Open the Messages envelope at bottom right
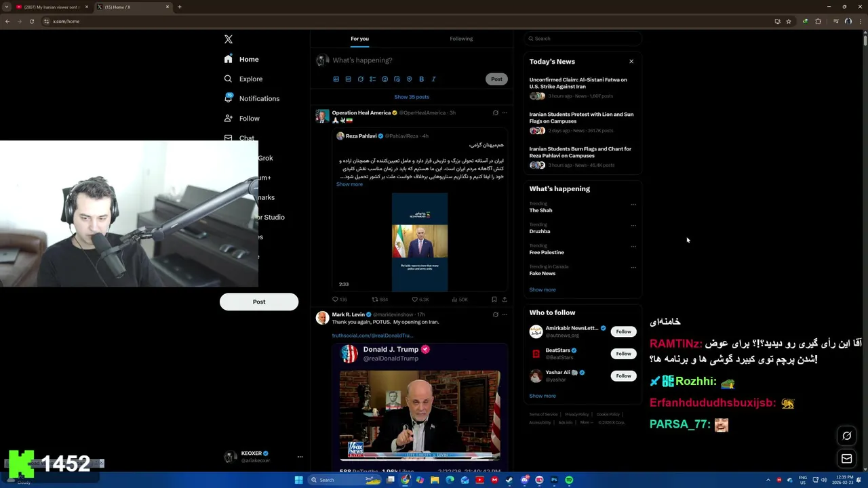Viewport: 868px width, 488px height. tap(846, 459)
